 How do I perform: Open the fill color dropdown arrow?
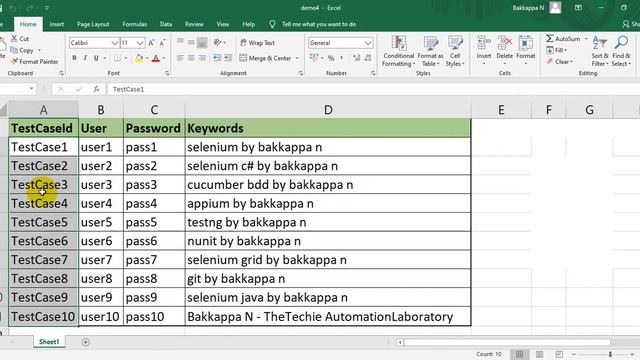pyautogui.click(x=147, y=58)
